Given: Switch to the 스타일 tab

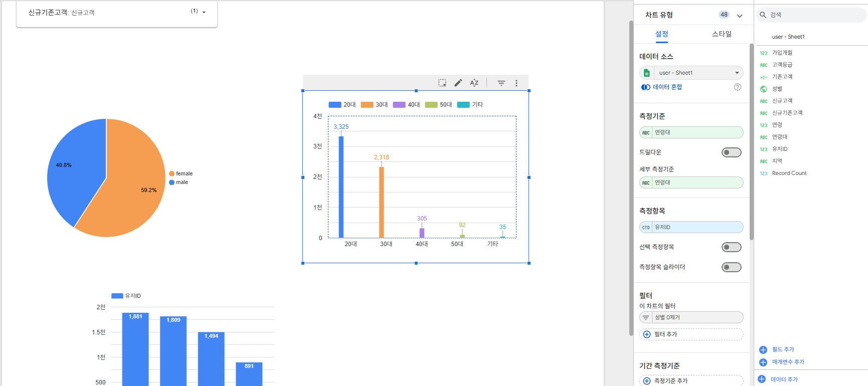Looking at the screenshot, I should pos(722,34).
